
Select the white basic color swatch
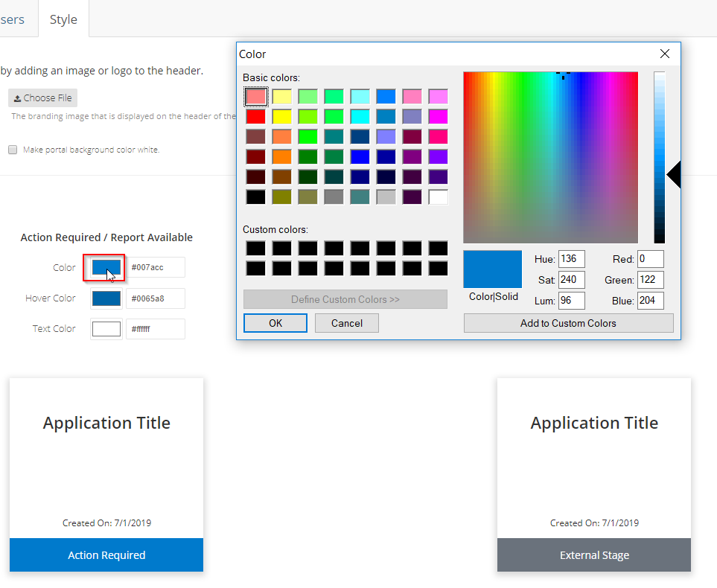tap(438, 197)
